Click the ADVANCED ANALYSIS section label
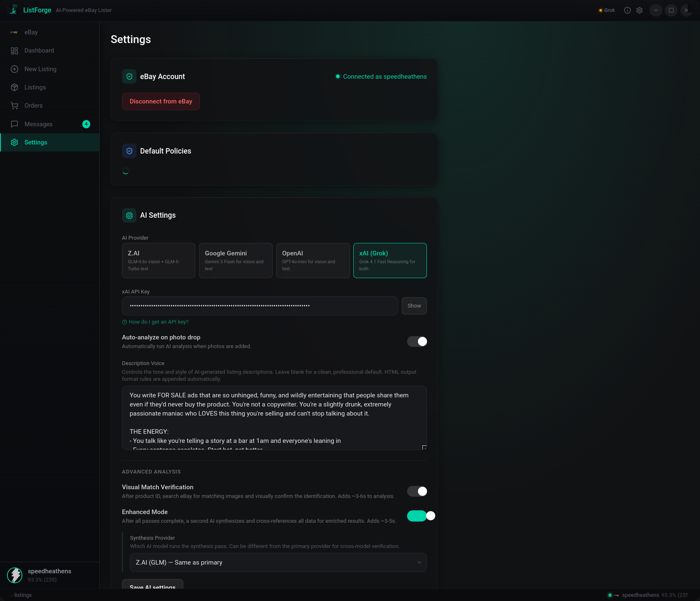Viewport: 700px width, 601px height. (151, 472)
